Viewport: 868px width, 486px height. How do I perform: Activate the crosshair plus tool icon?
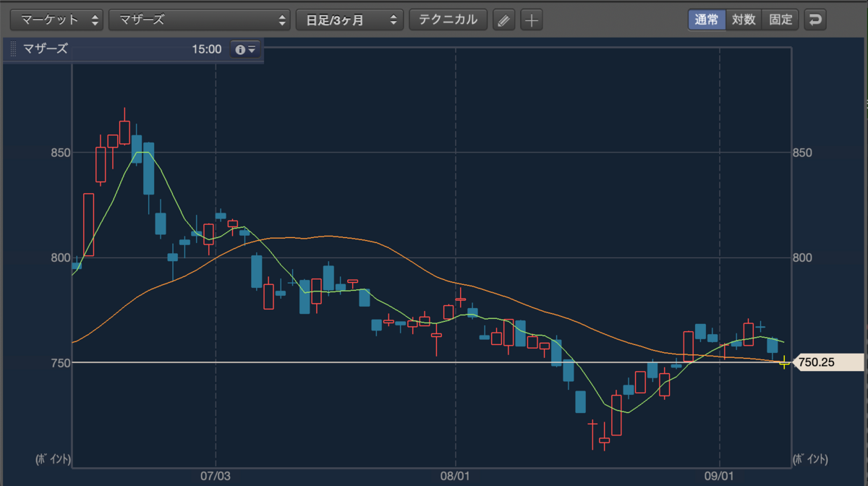(x=532, y=20)
